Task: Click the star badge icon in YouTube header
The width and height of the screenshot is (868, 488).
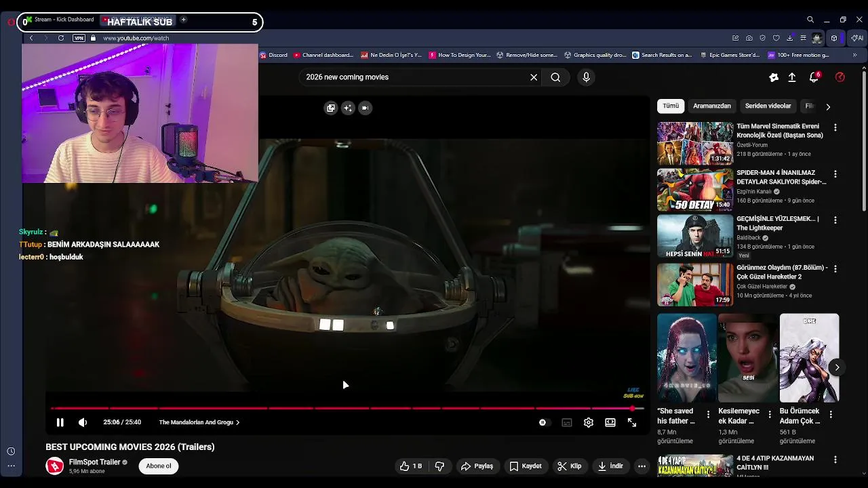Action: click(774, 77)
